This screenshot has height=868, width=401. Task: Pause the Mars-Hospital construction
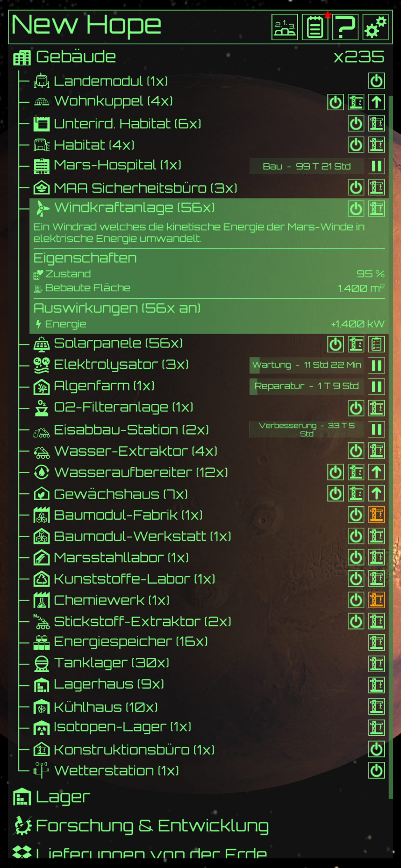[x=376, y=166]
